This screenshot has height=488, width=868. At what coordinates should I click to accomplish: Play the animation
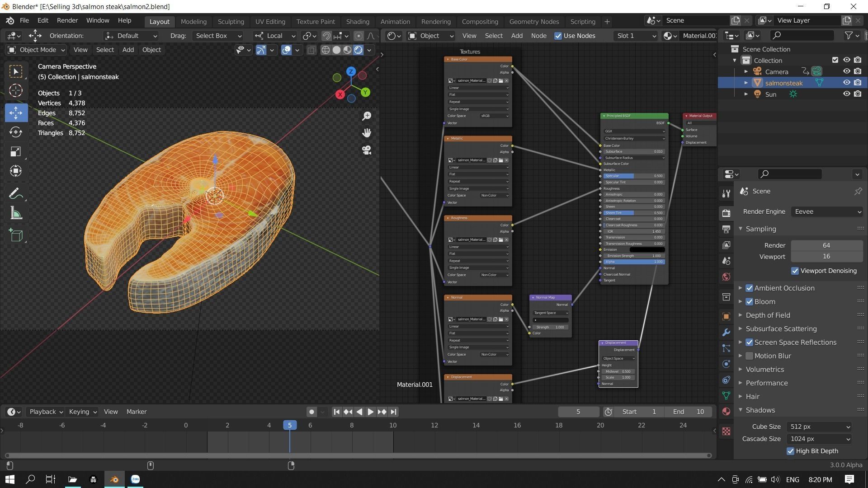coord(370,412)
